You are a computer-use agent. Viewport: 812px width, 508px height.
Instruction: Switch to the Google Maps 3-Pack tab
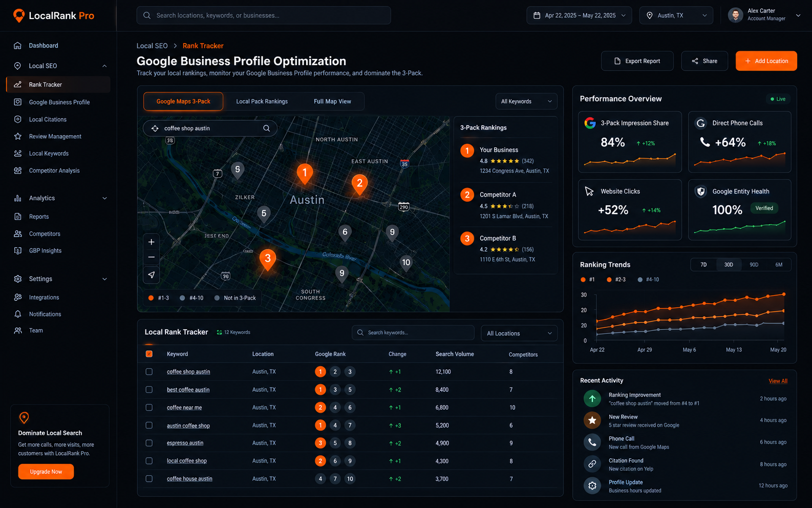pyautogui.click(x=183, y=101)
